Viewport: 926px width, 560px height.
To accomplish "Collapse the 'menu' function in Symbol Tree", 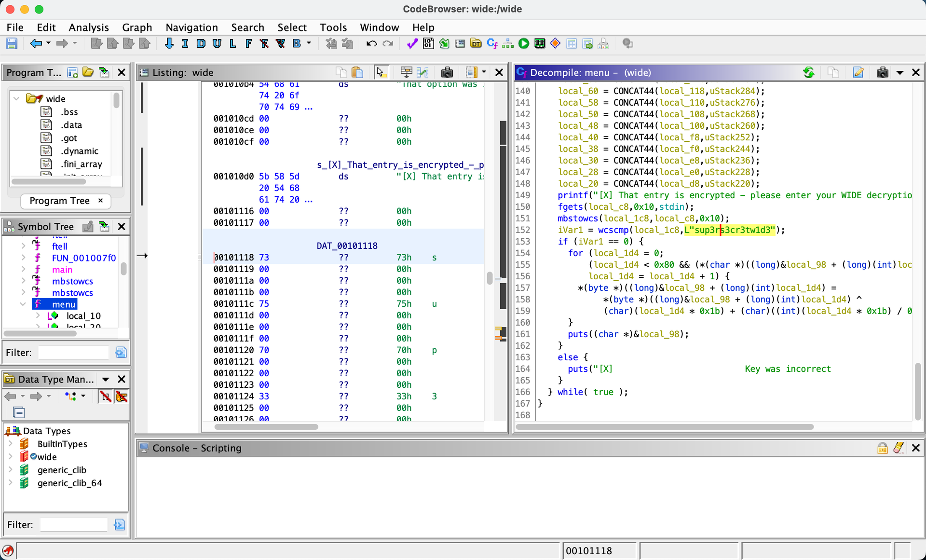I will 23,304.
